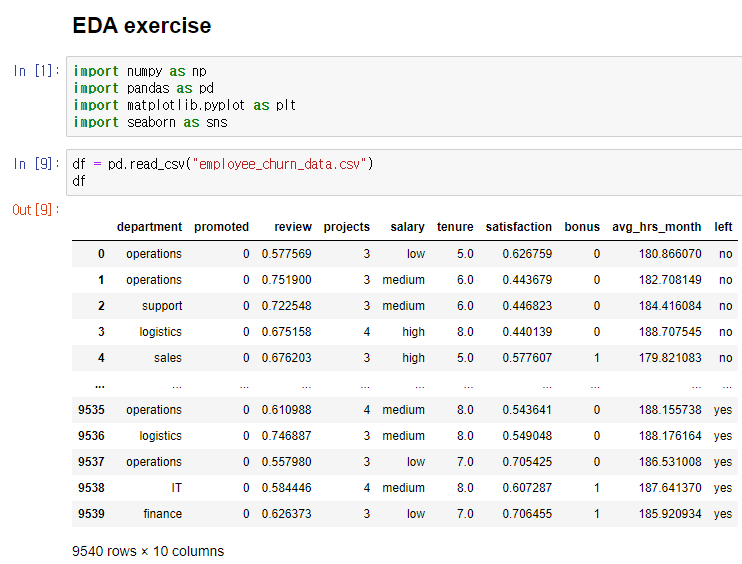Image resolution: width=742 pixels, height=564 pixels.
Task: Click avg hours value 179.821083
Action: [x=670, y=358]
